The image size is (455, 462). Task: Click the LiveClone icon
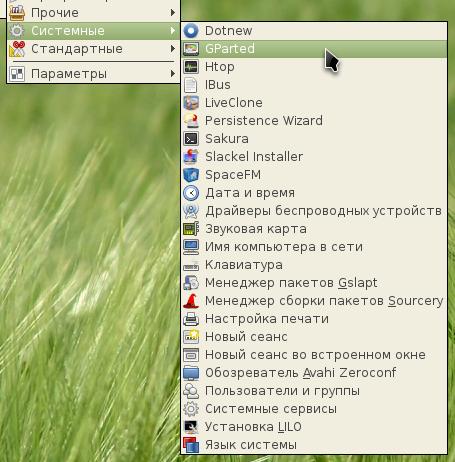tap(191, 103)
